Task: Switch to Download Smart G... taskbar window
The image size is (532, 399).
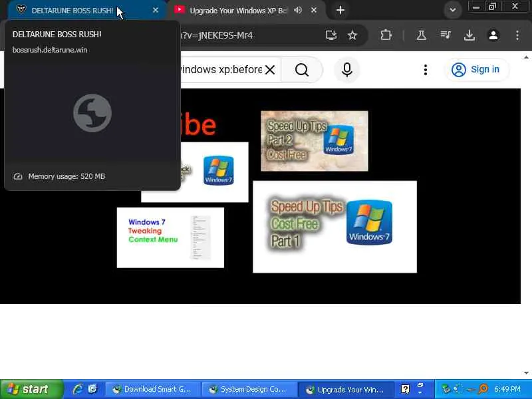Action: [x=152, y=389]
